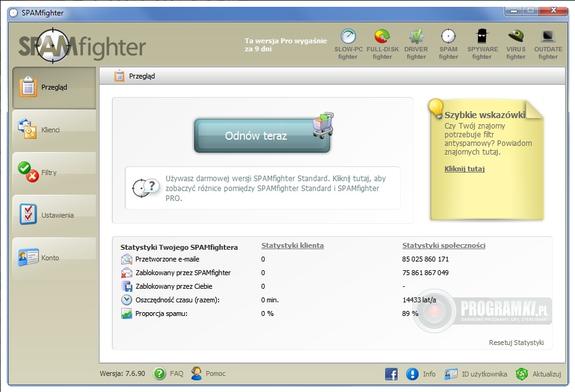Open the Facebook page icon
Image resolution: width=575 pixels, height=392 pixels.
pyautogui.click(x=391, y=374)
